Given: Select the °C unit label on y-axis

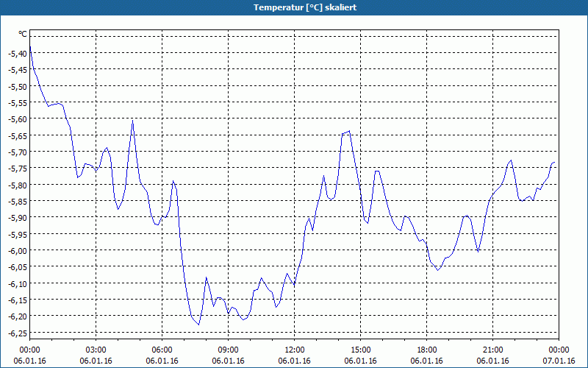Looking at the screenshot, I should 23,34.
